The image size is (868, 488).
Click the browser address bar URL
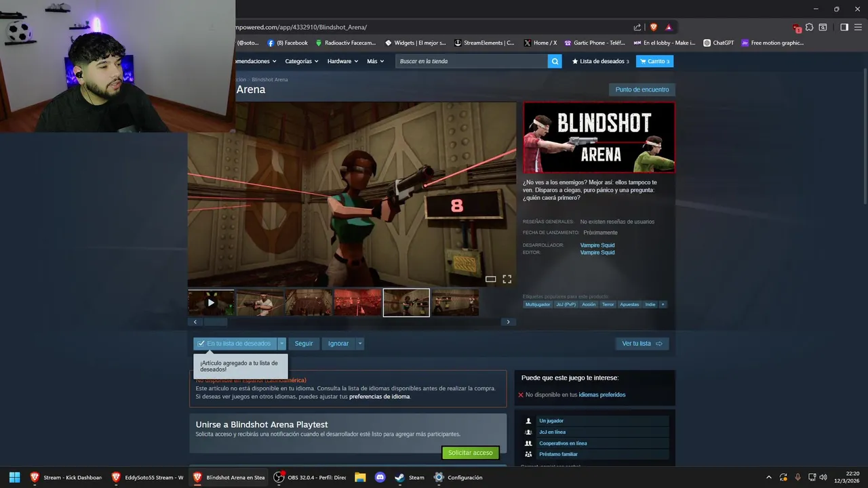[x=301, y=27]
